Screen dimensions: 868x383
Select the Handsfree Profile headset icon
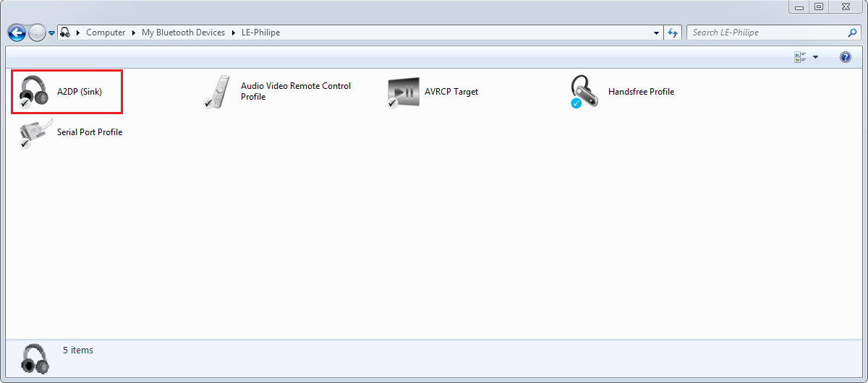pos(584,92)
